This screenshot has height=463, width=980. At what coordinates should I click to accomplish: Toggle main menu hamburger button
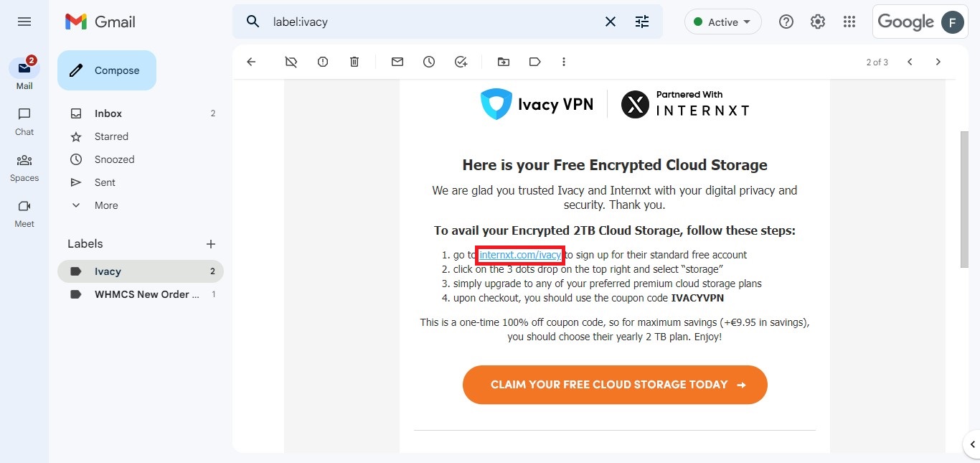[x=24, y=22]
